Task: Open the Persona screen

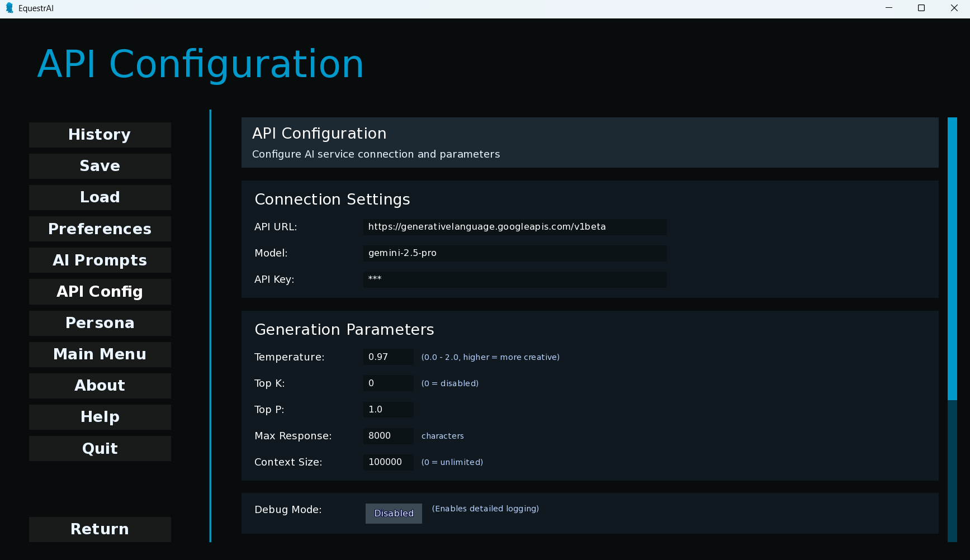Action: coord(100,323)
